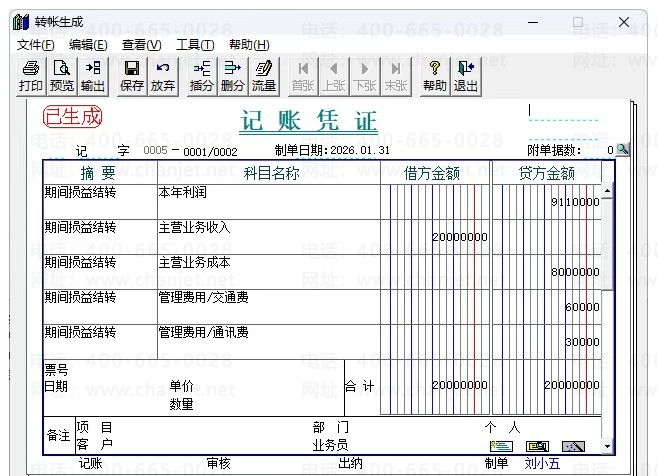Open the 查看(V) menu
Viewport: 658px width, 476px height.
click(x=141, y=44)
